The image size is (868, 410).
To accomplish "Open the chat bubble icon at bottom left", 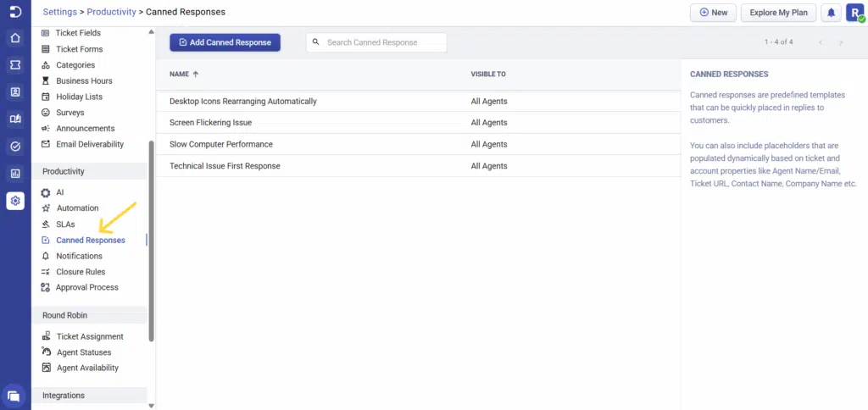I will 14,396.
